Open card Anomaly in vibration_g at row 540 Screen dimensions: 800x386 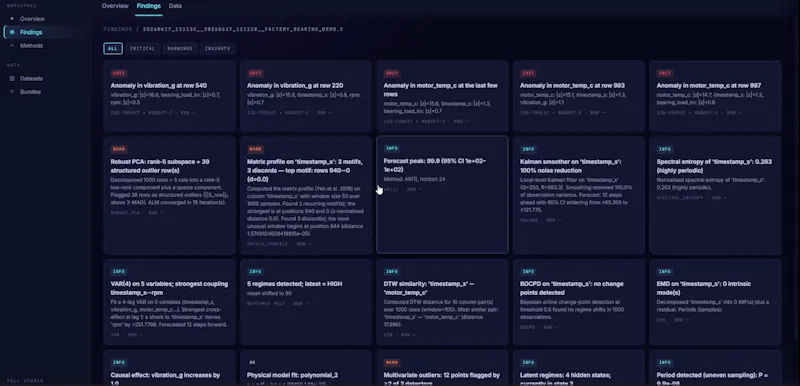(169, 96)
